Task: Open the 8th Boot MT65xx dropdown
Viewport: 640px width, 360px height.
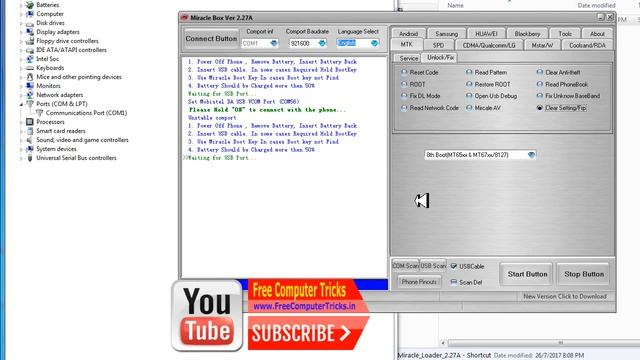Action: click(531, 155)
